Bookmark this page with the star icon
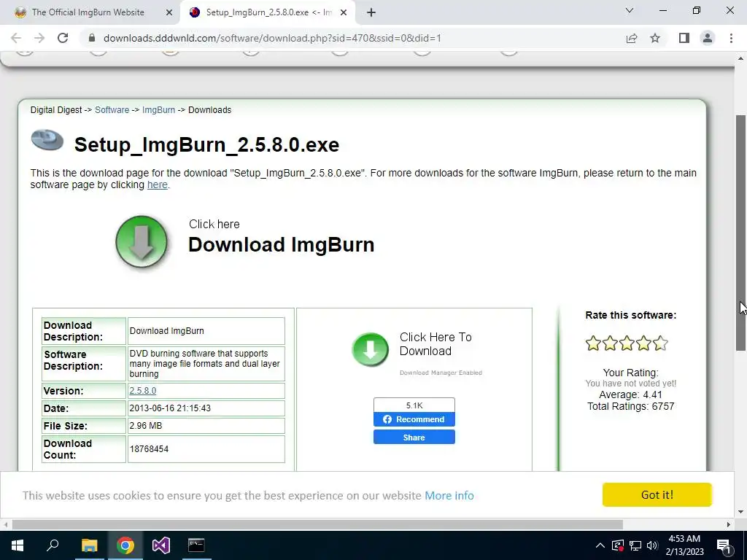The width and height of the screenshot is (747, 560). 655,38
